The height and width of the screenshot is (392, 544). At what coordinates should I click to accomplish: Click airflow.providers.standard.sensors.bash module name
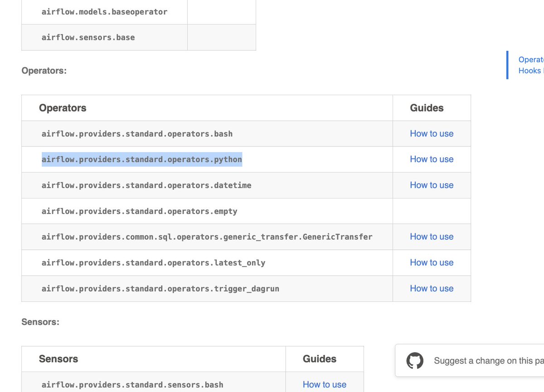point(132,385)
